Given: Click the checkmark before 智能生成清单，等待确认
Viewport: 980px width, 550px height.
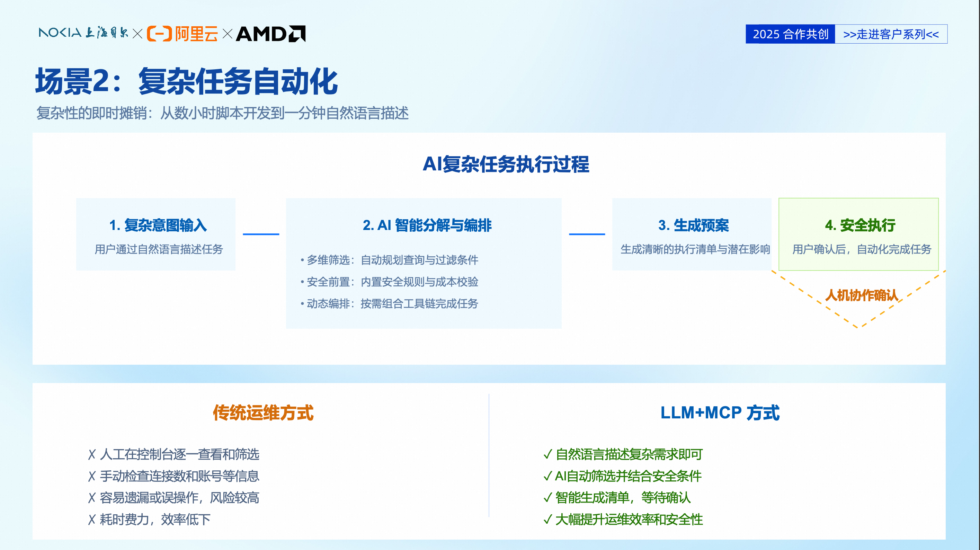Looking at the screenshot, I should point(547,498).
